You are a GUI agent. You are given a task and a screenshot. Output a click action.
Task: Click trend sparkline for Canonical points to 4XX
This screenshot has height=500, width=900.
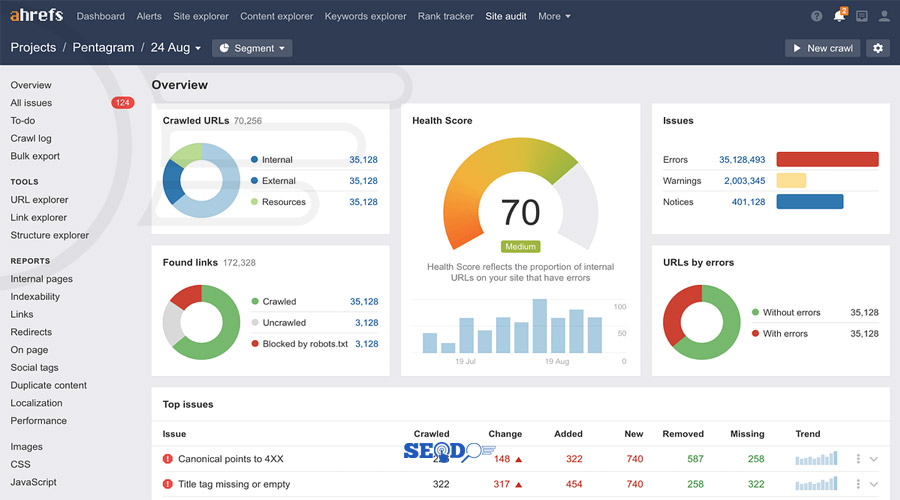click(816, 458)
